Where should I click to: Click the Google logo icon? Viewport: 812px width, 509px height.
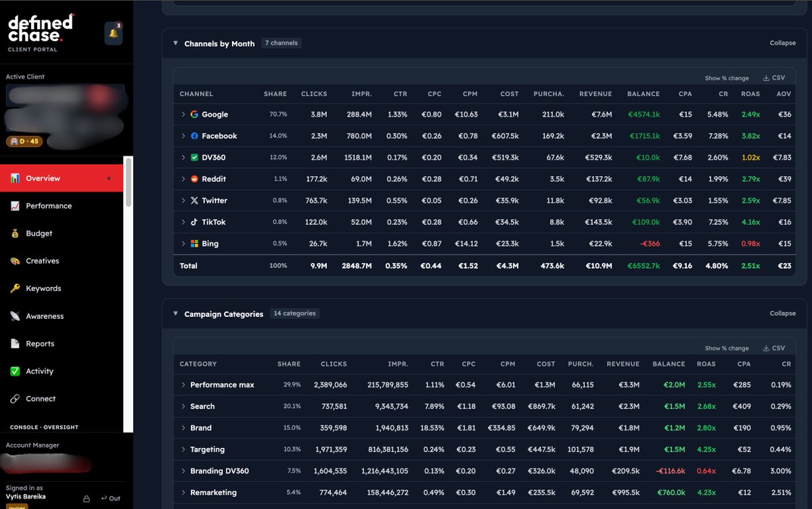coord(194,114)
